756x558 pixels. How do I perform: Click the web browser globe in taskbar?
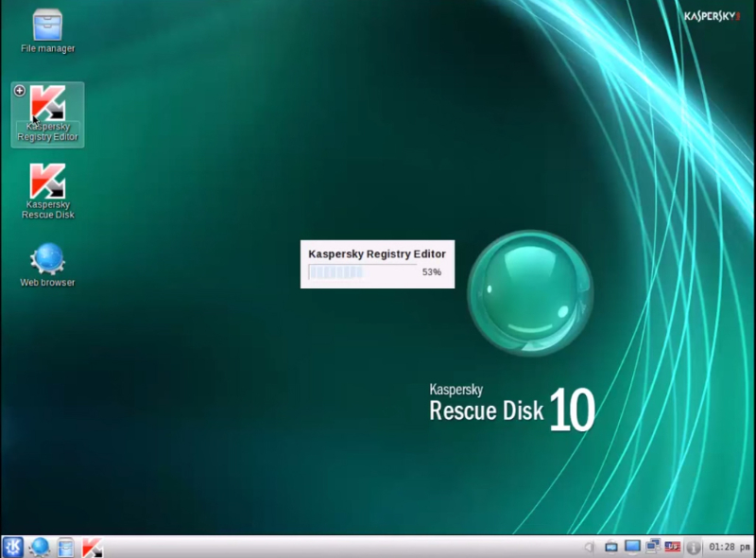coord(40,547)
